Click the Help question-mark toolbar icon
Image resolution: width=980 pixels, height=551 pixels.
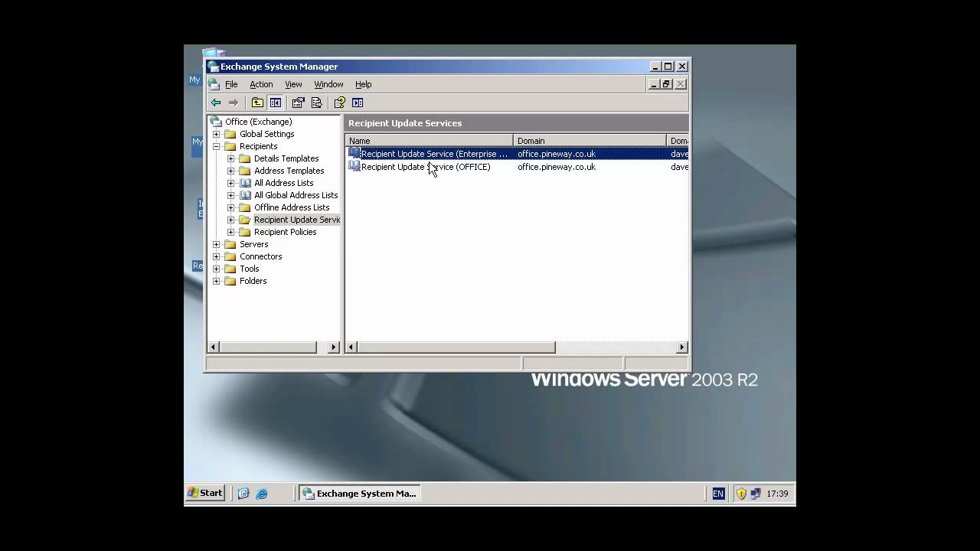(339, 103)
